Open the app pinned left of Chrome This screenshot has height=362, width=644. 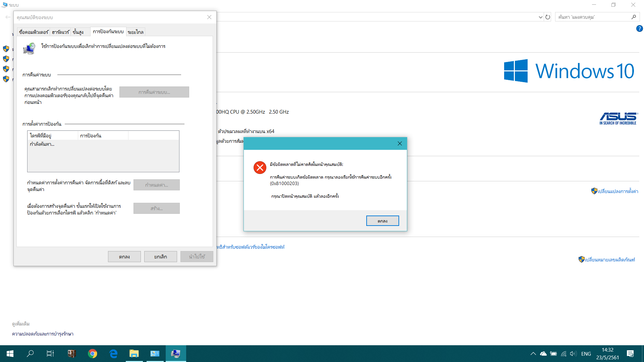coord(71,354)
